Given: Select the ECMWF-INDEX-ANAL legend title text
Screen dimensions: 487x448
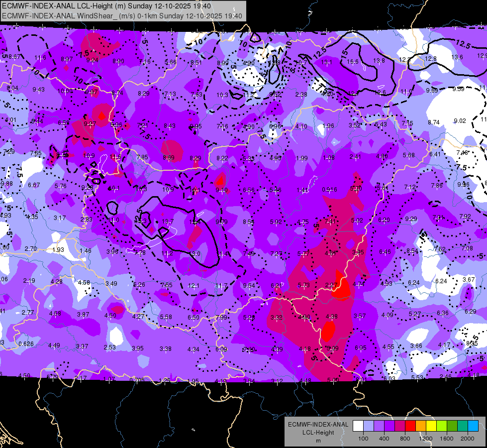Looking at the screenshot, I should (x=318, y=425).
